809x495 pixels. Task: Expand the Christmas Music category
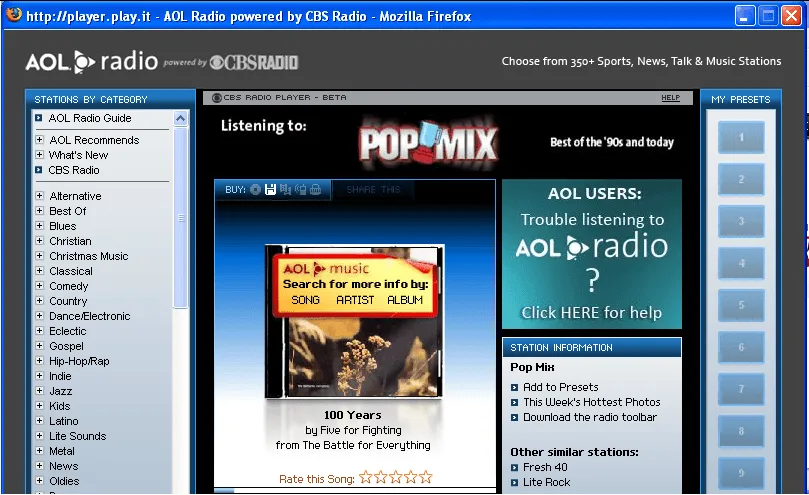pos(39,256)
